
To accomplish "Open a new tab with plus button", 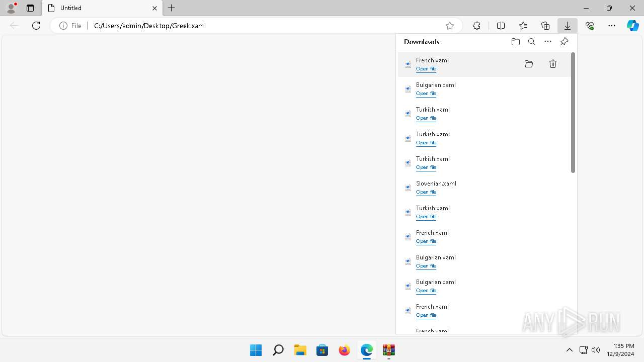I will (172, 8).
